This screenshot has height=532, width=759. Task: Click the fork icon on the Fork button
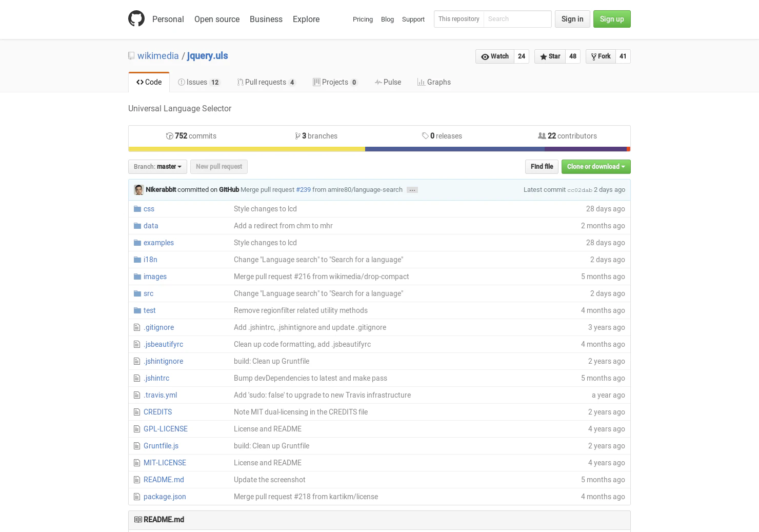click(594, 56)
